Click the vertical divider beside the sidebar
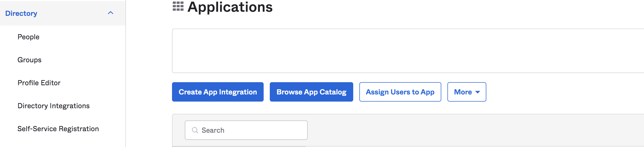Image resolution: width=644 pixels, height=147 pixels. 126,77
